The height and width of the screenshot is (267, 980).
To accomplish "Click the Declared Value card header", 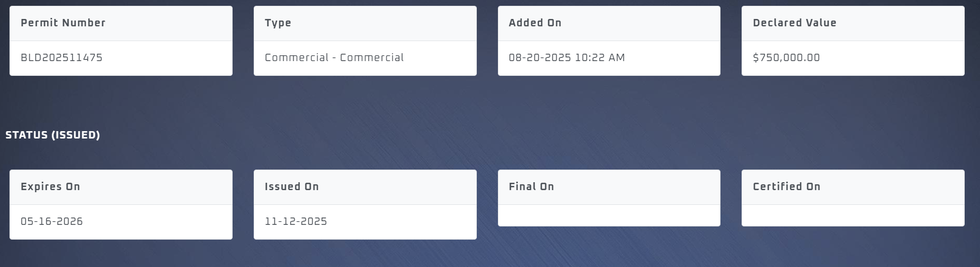I will (794, 23).
